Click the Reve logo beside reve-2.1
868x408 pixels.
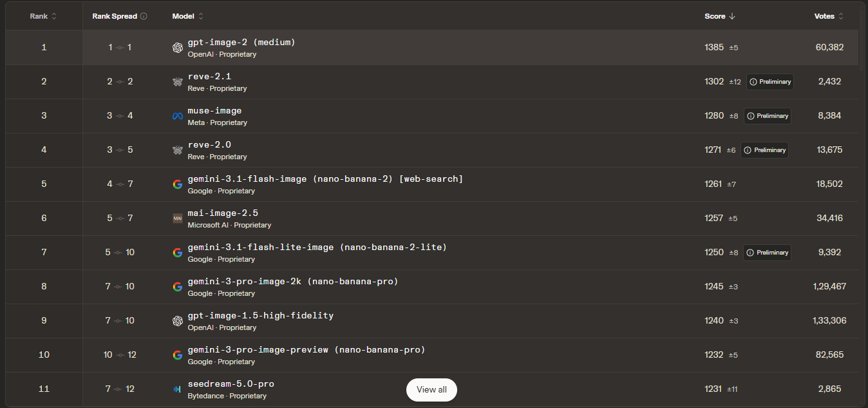coord(178,82)
